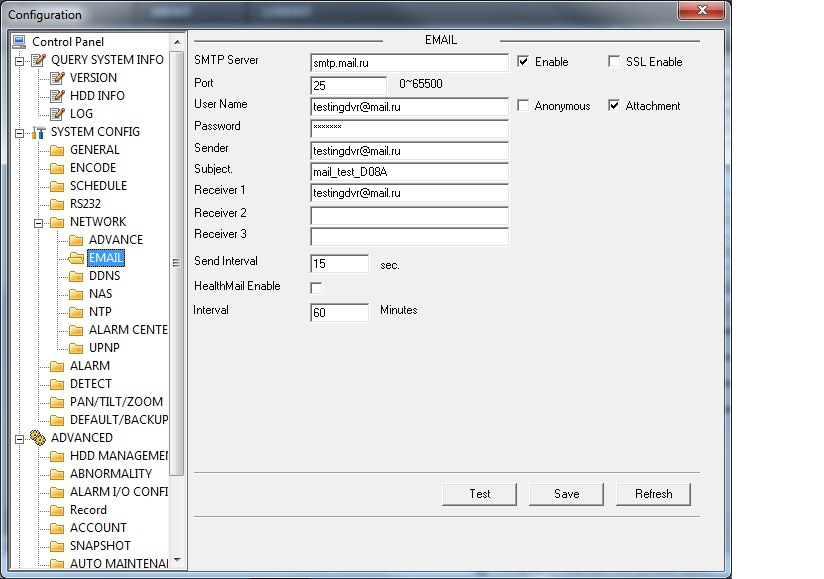824x579 pixels.
Task: Click the tree scrollbar up arrow
Action: 177,42
